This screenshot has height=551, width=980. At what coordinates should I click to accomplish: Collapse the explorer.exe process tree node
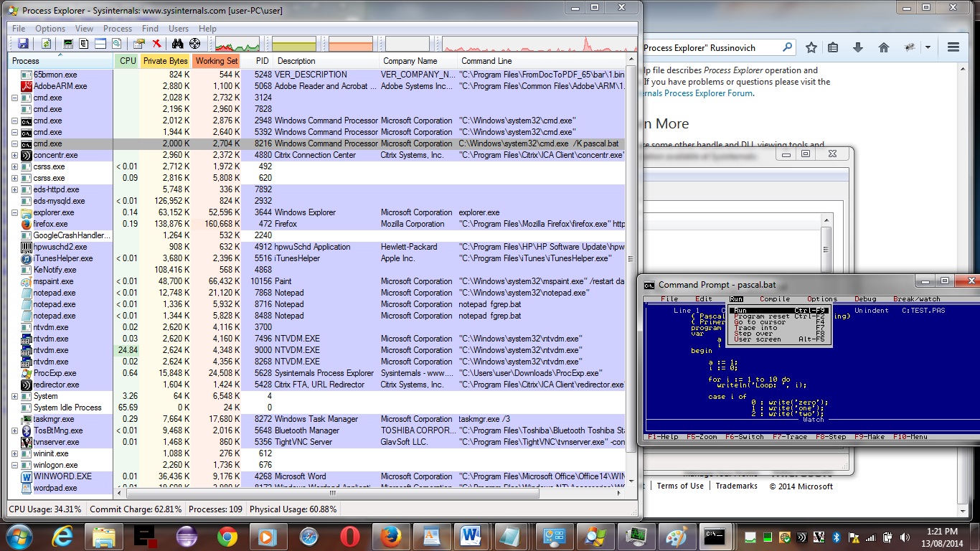[15, 212]
